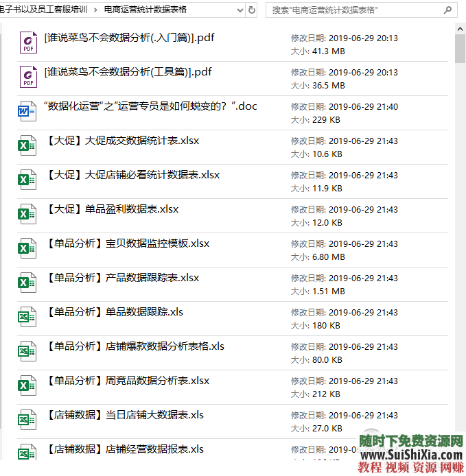Click the Word icon for 数据化运营 doc

27,112
